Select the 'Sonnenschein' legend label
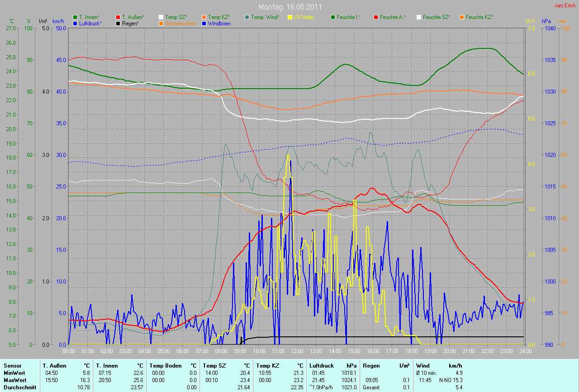The width and height of the screenshot is (579, 392). click(x=180, y=23)
